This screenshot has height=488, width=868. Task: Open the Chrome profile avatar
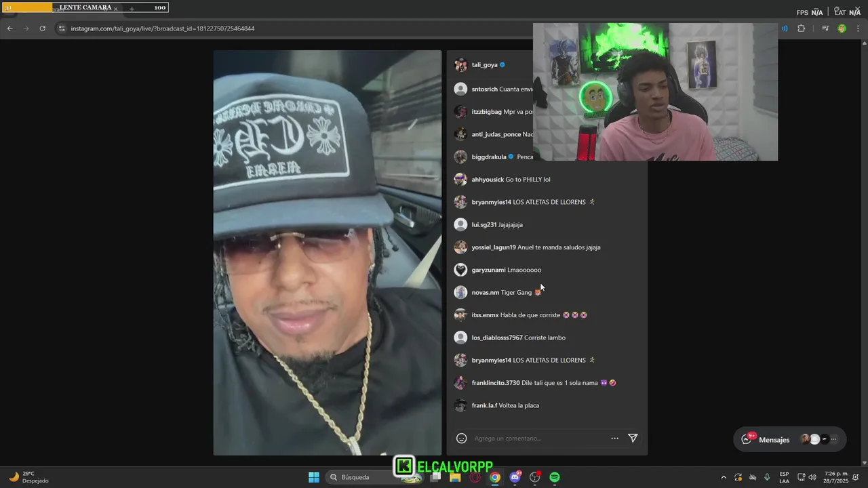tap(842, 28)
